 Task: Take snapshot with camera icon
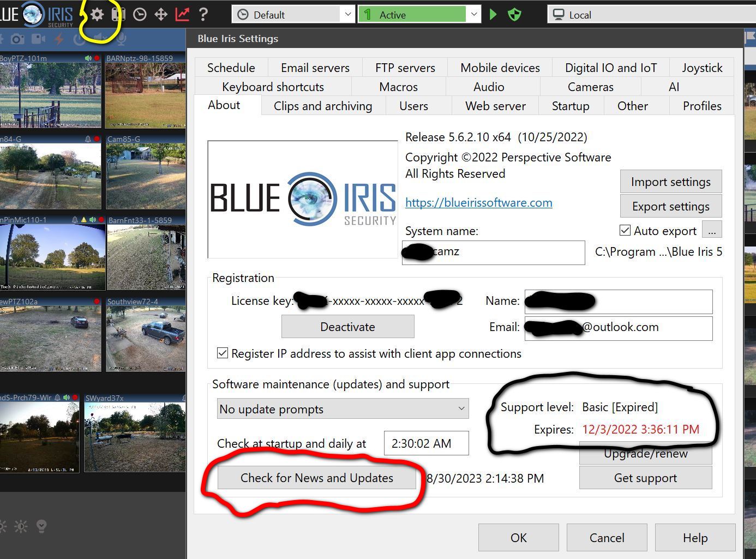[x=17, y=39]
